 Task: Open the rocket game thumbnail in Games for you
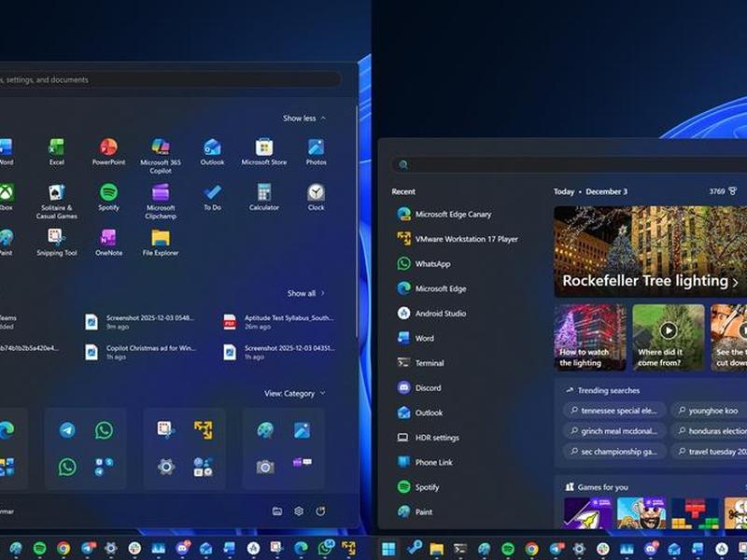(588, 513)
